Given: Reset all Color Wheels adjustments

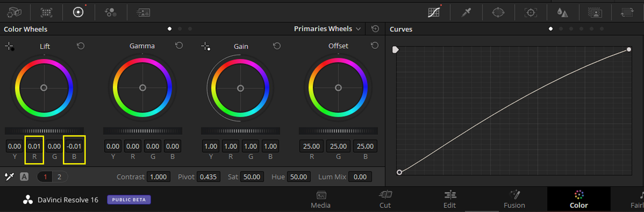Looking at the screenshot, I should [x=375, y=29].
